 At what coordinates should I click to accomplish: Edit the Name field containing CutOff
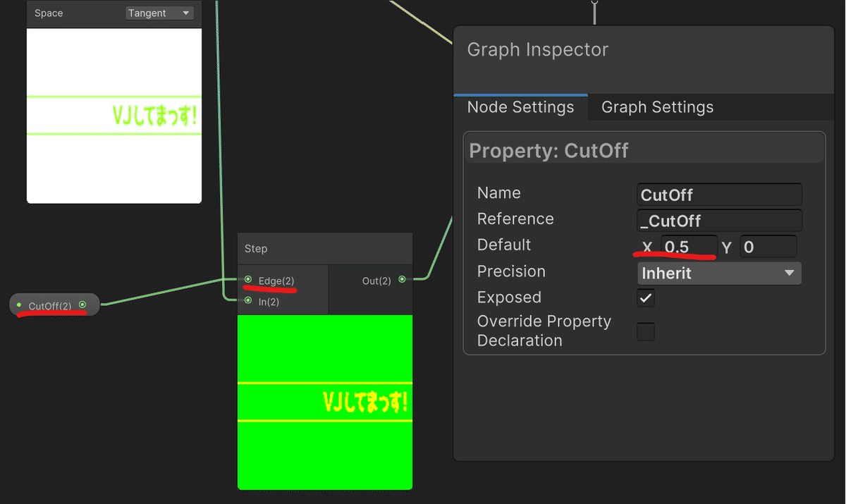[719, 195]
